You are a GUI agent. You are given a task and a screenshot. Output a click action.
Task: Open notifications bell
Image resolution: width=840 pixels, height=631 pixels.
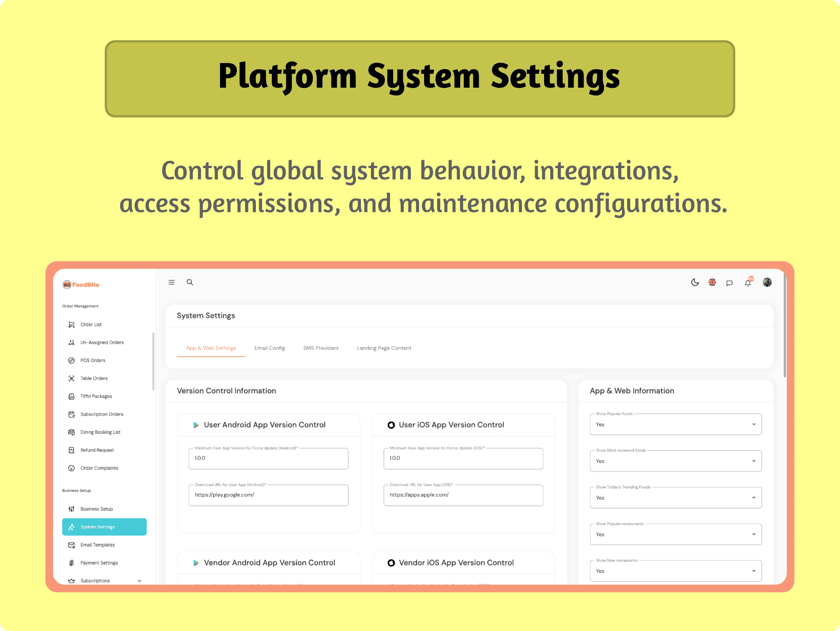pos(748,282)
